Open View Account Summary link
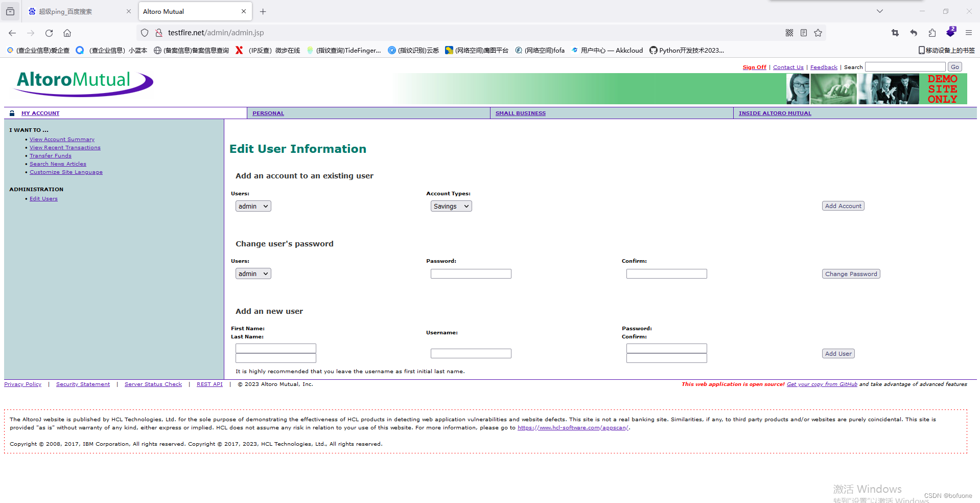 pyautogui.click(x=62, y=140)
